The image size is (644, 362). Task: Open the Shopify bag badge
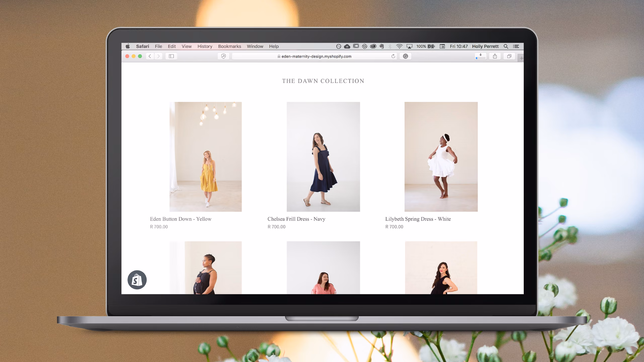[x=137, y=280]
